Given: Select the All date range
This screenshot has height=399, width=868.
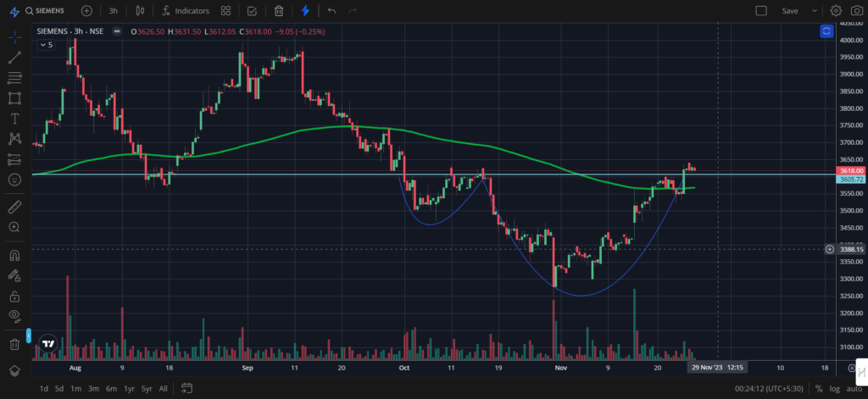Looking at the screenshot, I should (x=164, y=389).
